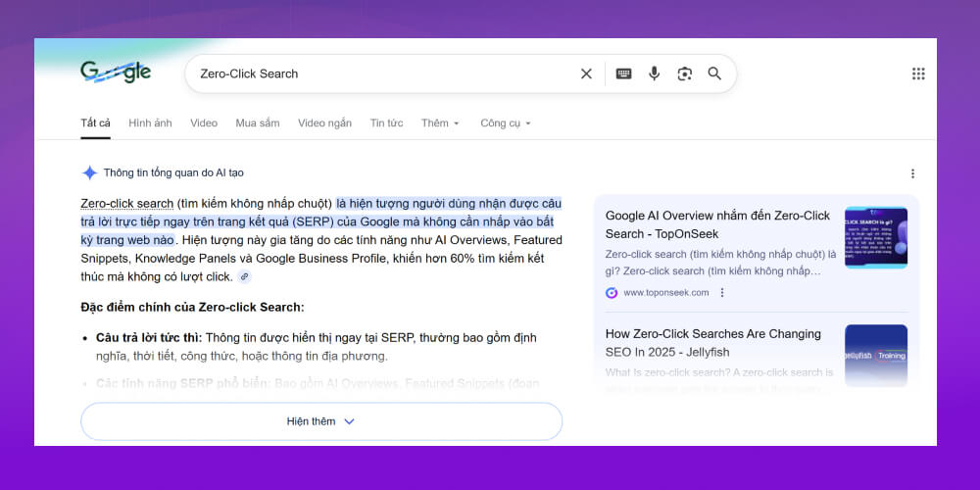The image size is (980, 490).
Task: Switch to the Video tab
Action: (204, 123)
